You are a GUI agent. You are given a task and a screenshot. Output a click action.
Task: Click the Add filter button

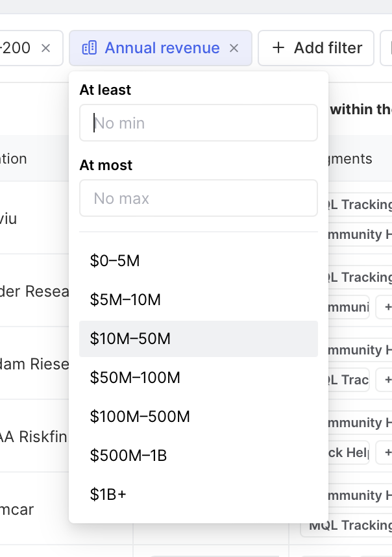point(316,48)
